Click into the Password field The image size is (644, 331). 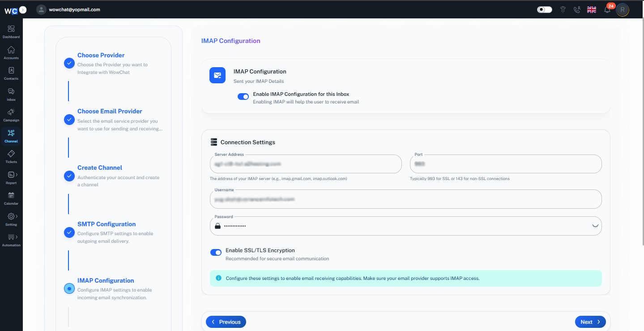pos(406,226)
